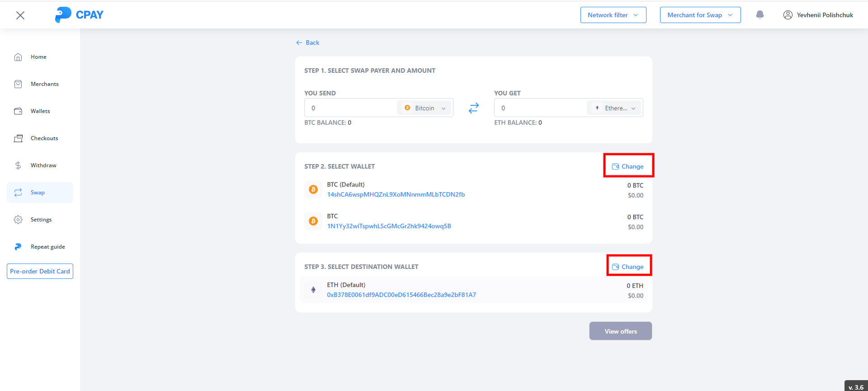Open the Merchant for Swap dropdown
The image size is (868, 391).
(700, 15)
